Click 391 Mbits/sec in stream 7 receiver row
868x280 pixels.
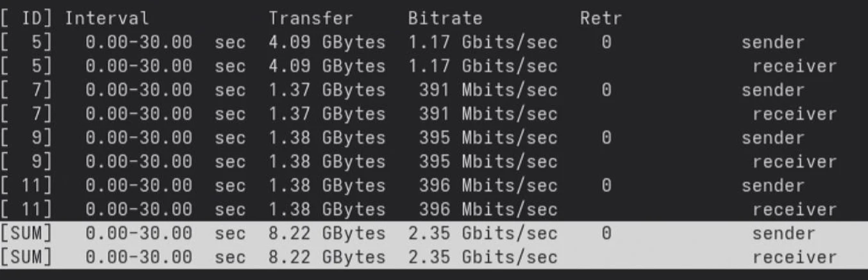tap(487, 114)
